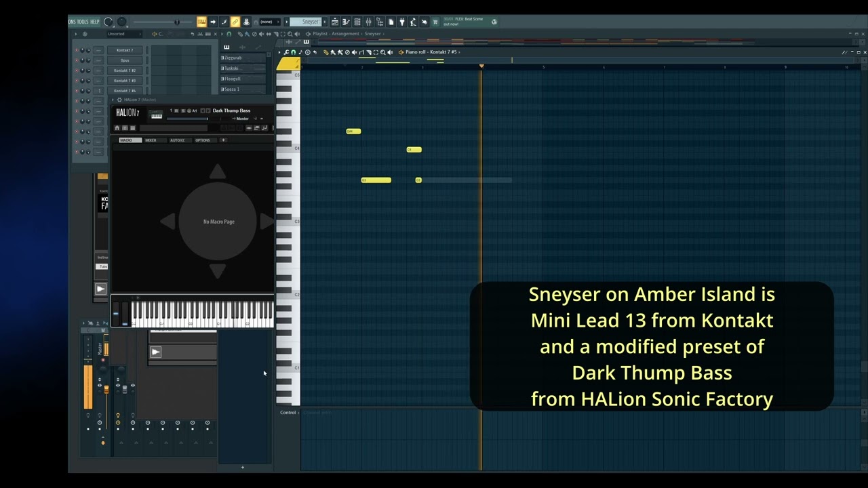Viewport: 868px width, 488px height.
Task: Select the piano roll pencil draw tool
Action: (x=326, y=52)
